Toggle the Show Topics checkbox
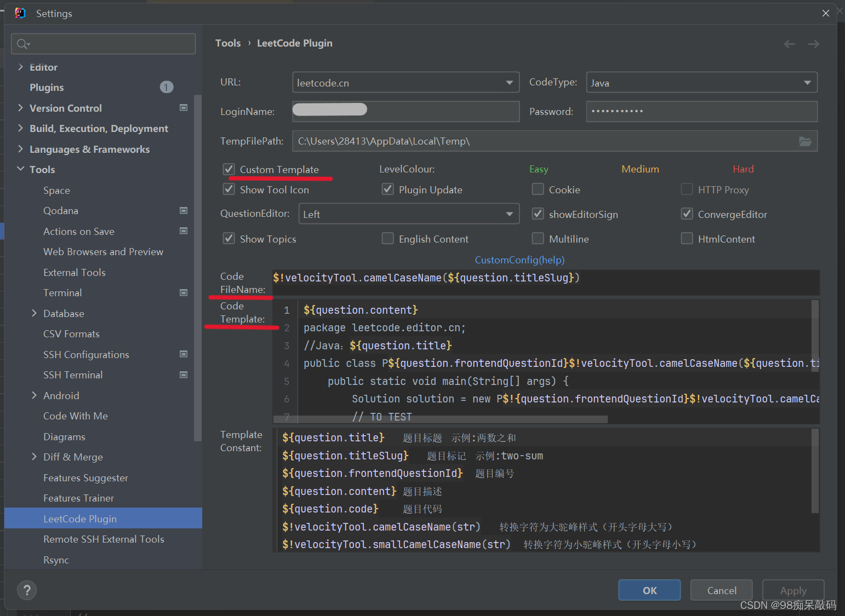This screenshot has height=616, width=845. coord(229,239)
